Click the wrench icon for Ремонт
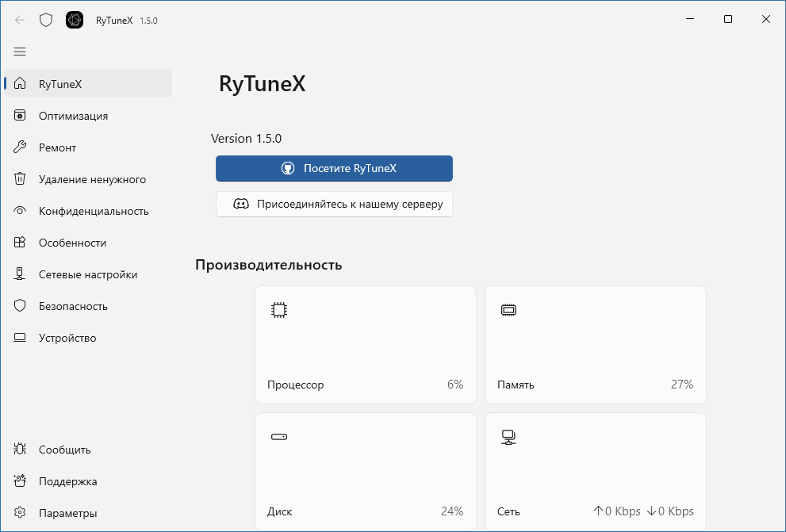This screenshot has height=532, width=786. click(x=21, y=147)
